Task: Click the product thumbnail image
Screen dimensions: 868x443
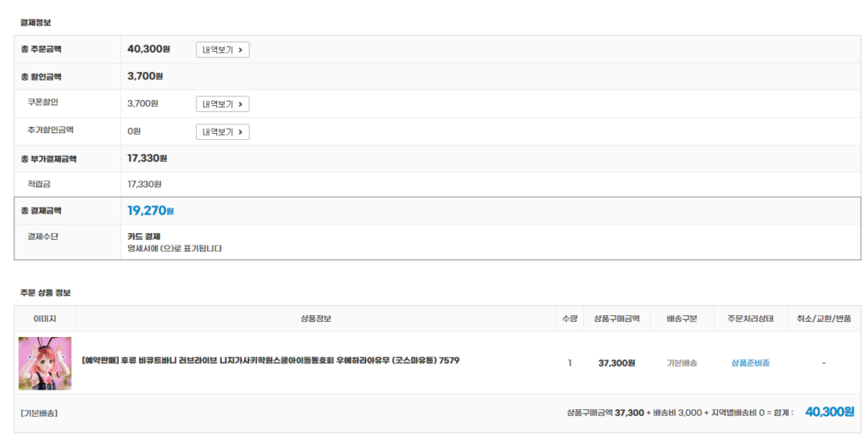Action: pos(45,363)
